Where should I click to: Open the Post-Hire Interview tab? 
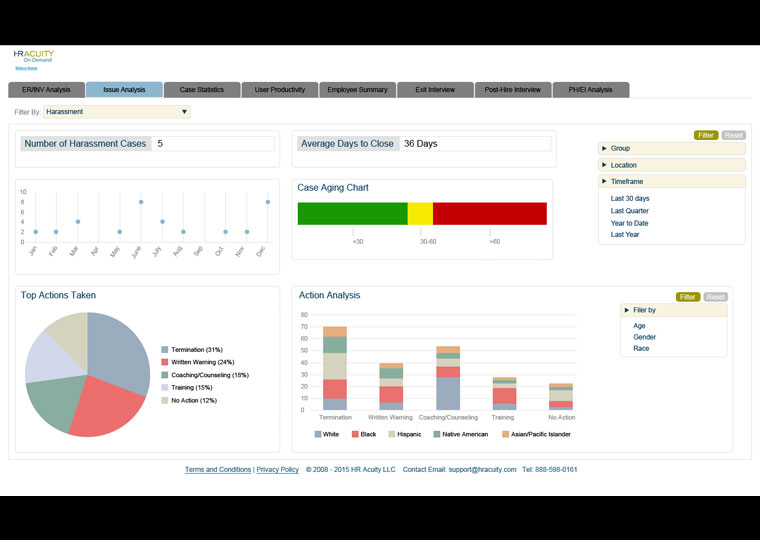point(512,90)
